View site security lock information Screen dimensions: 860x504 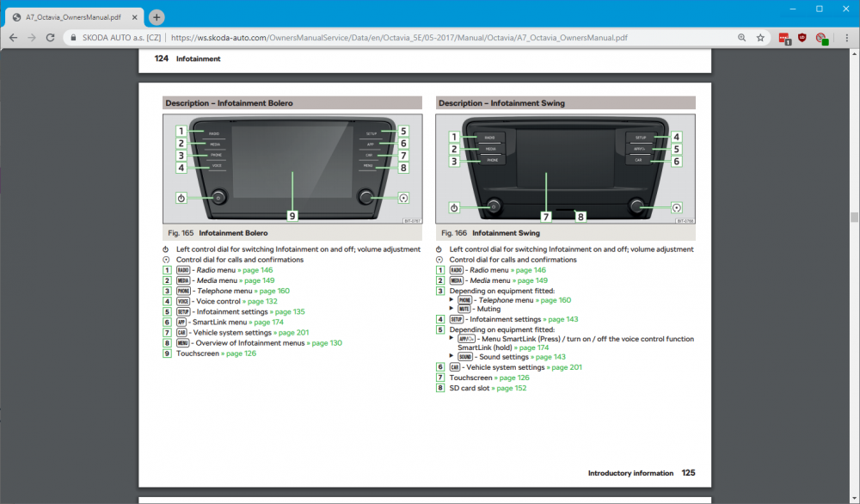pyautogui.click(x=73, y=37)
